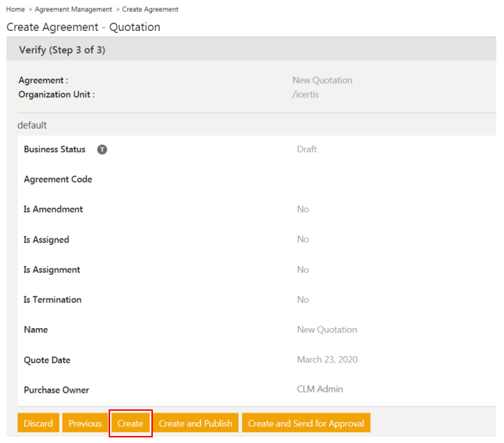Screen dimensions: 504x443
Task: Collapse the default section header
Action: point(32,125)
